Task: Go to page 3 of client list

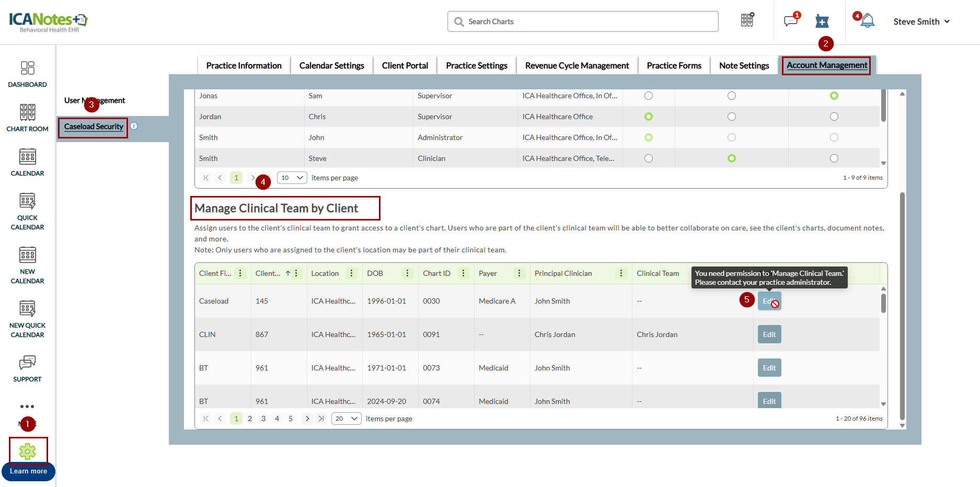Action: 263,419
